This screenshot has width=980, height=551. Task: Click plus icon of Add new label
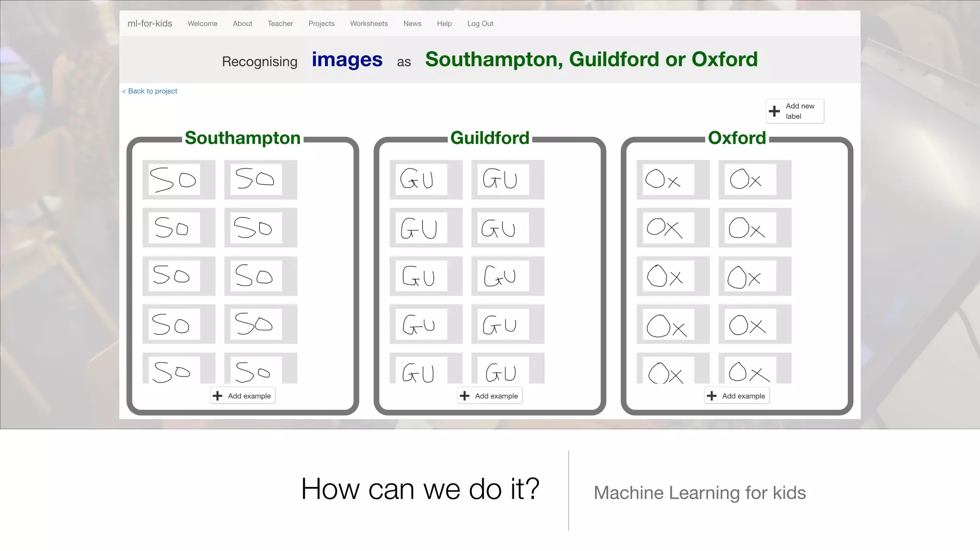(x=774, y=111)
